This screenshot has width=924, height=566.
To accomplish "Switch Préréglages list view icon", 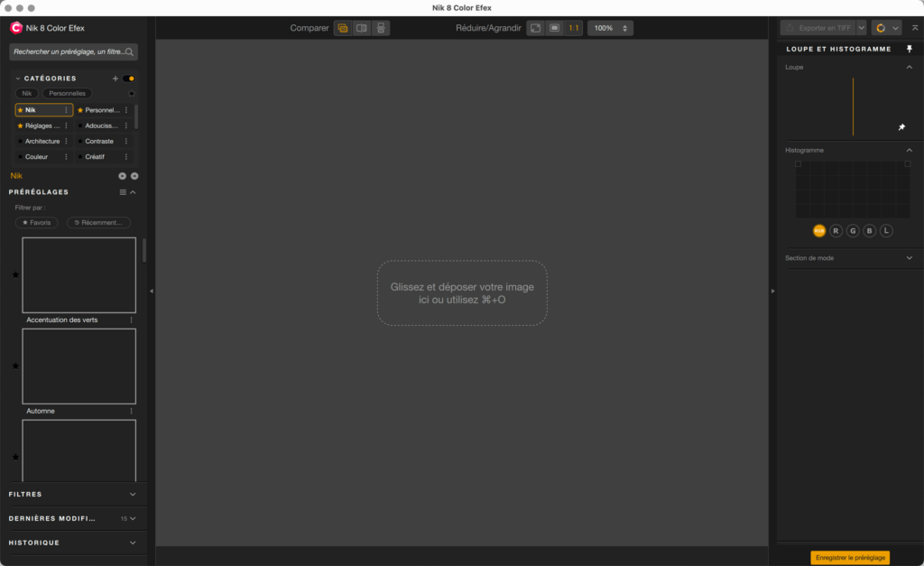I will (x=123, y=192).
